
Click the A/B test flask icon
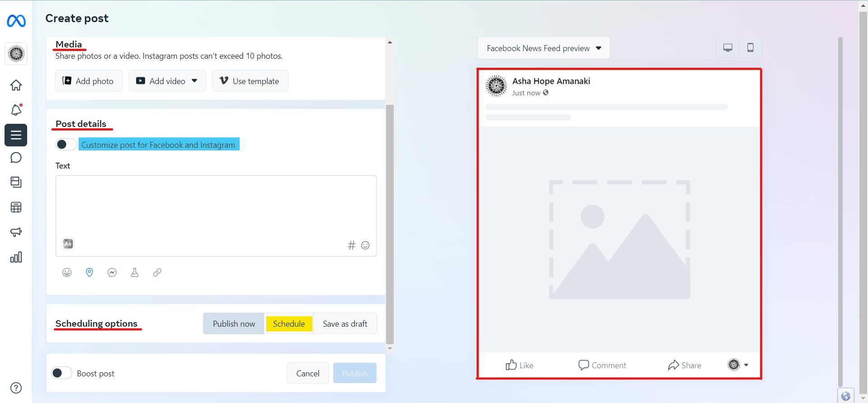pos(135,272)
